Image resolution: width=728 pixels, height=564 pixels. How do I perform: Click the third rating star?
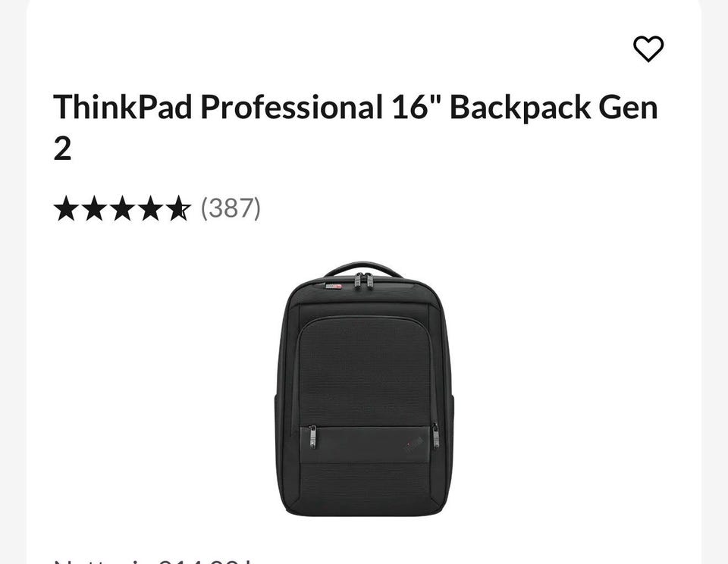[123, 208]
